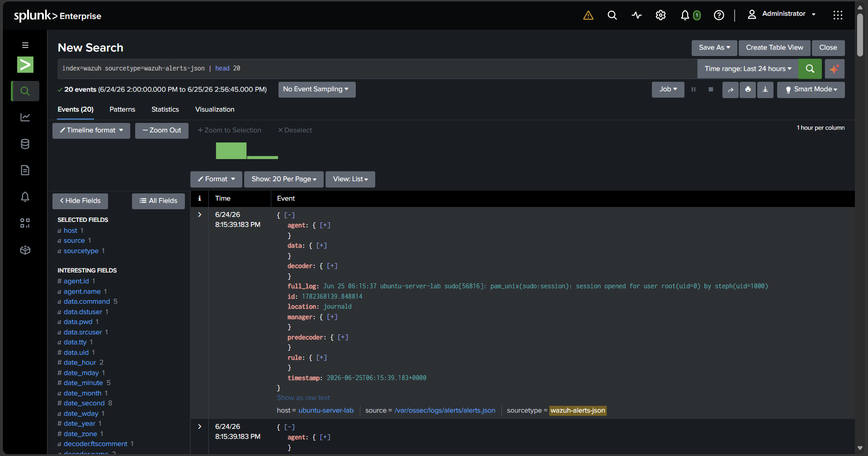This screenshot has height=456, width=868.
Task: Click the All Fields button
Action: click(158, 201)
